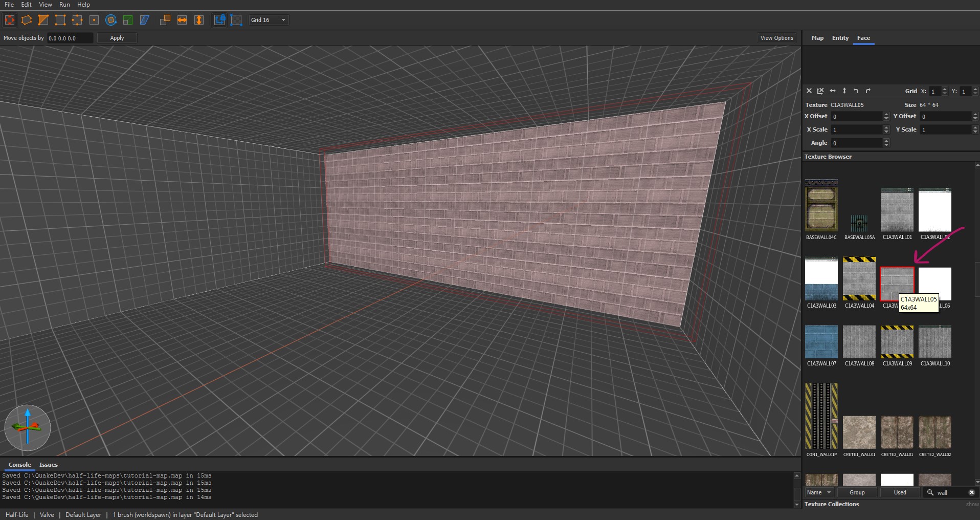Image resolution: width=980 pixels, height=520 pixels.
Task: Activate the Vertex tool
Action: (x=60, y=20)
